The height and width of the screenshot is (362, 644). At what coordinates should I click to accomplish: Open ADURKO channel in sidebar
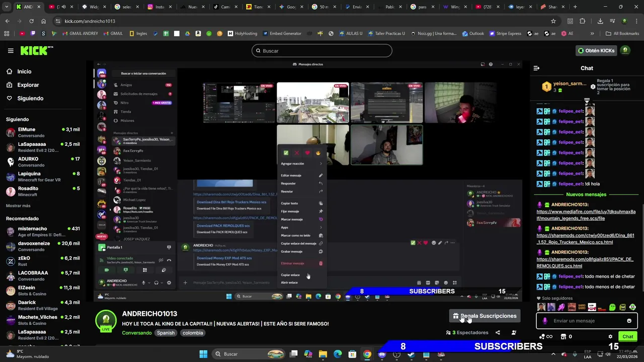[43, 162]
